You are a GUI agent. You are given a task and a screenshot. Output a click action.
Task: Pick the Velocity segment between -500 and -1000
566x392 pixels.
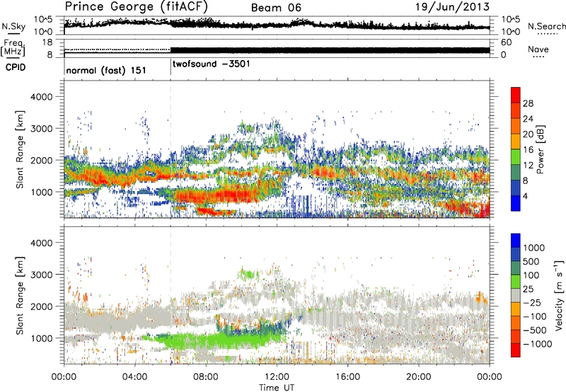(516, 336)
